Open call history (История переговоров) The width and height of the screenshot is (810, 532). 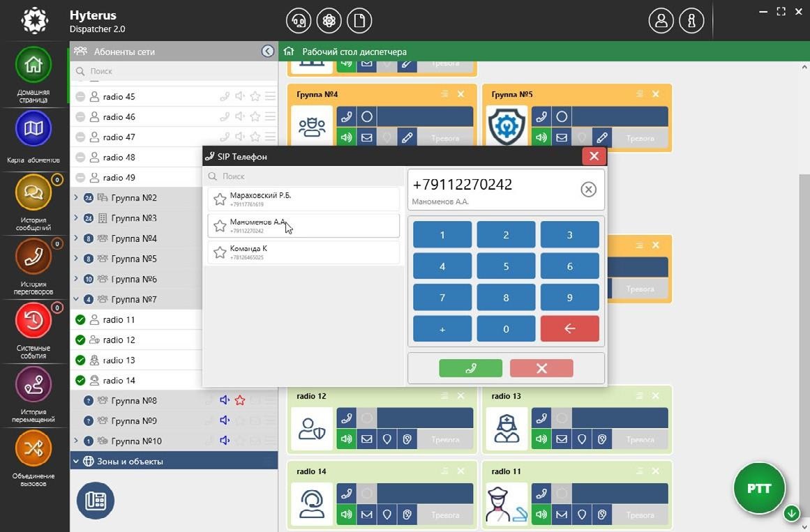[x=33, y=257]
